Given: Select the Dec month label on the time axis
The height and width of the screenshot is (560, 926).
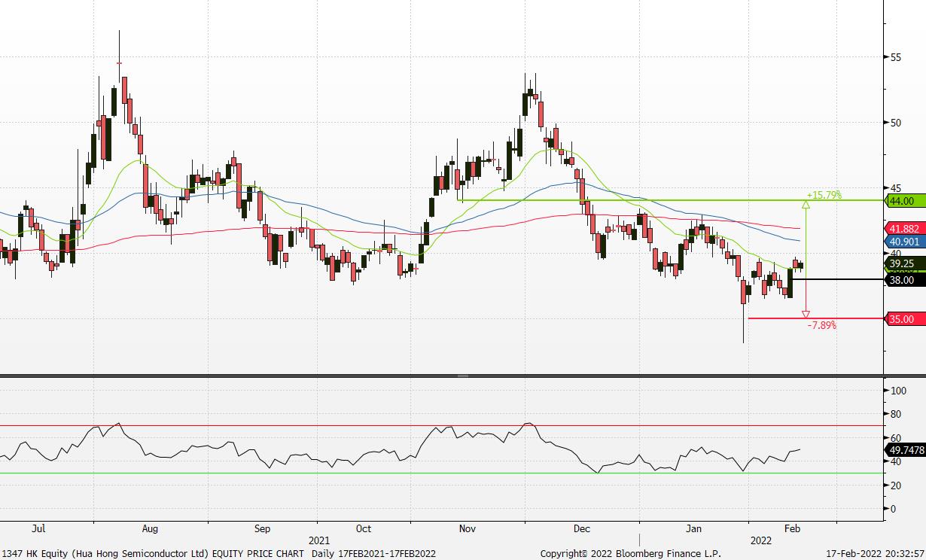Looking at the screenshot, I should pos(581,529).
